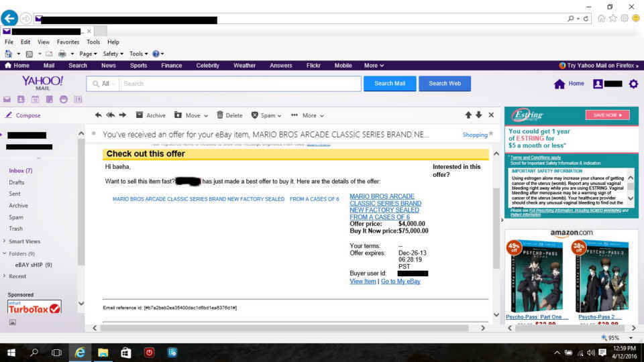Screen dimensions: 644x362
Task: Click the Search Mail button
Action: (x=390, y=84)
